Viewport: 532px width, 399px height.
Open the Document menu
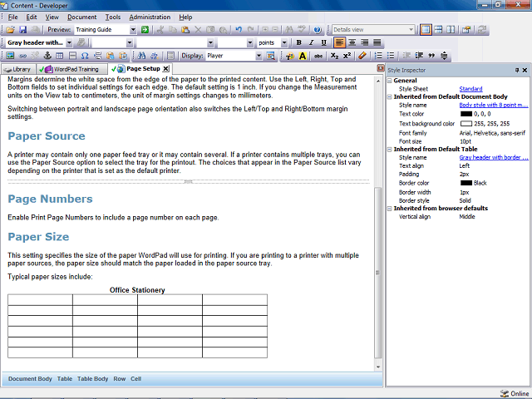(81, 17)
